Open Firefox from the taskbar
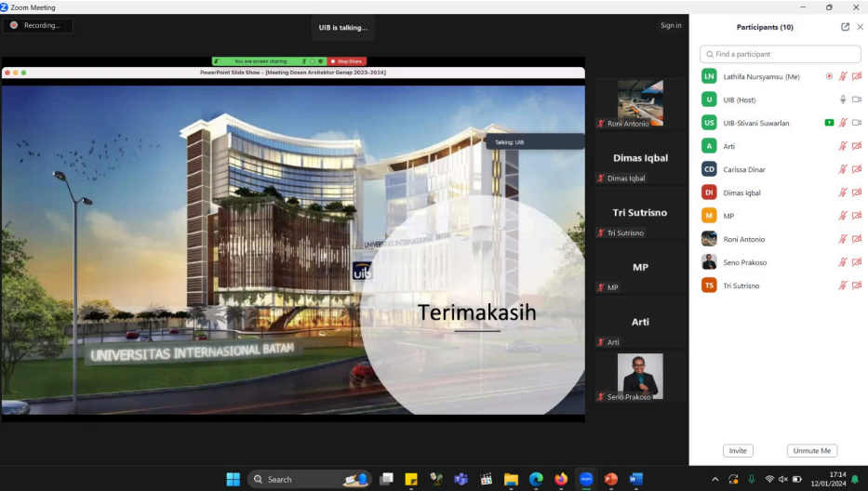Screen dimensions: 868x491 [x=561, y=479]
